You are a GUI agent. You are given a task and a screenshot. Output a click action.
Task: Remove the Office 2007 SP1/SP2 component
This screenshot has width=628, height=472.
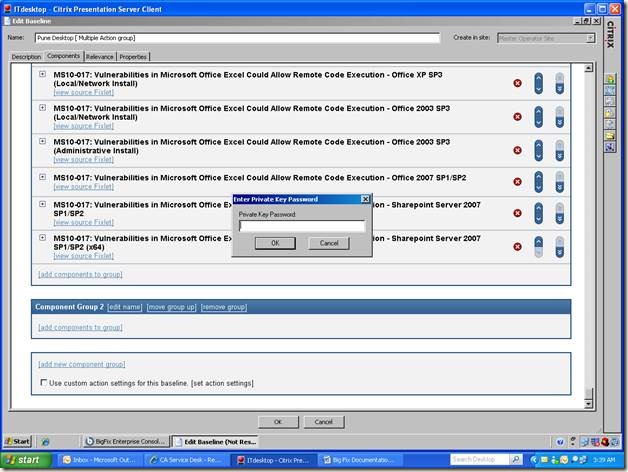coord(517,182)
